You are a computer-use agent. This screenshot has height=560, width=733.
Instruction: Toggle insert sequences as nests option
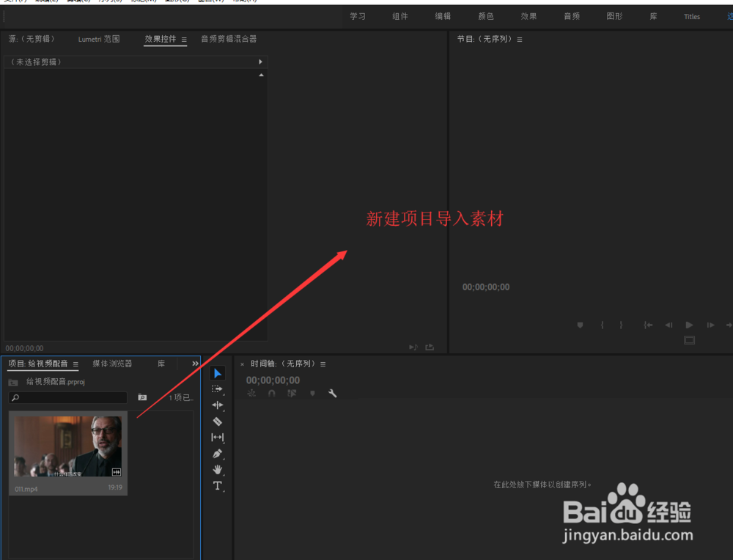point(251,394)
